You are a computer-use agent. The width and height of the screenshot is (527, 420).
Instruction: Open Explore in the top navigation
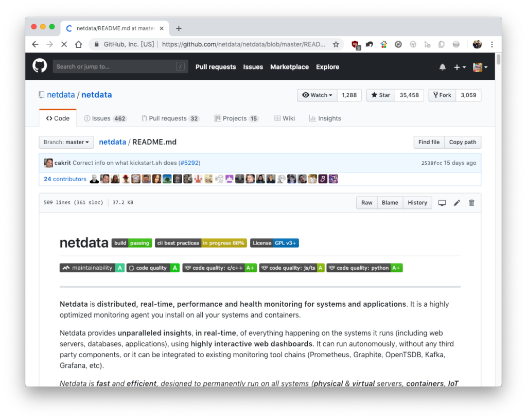tap(328, 67)
